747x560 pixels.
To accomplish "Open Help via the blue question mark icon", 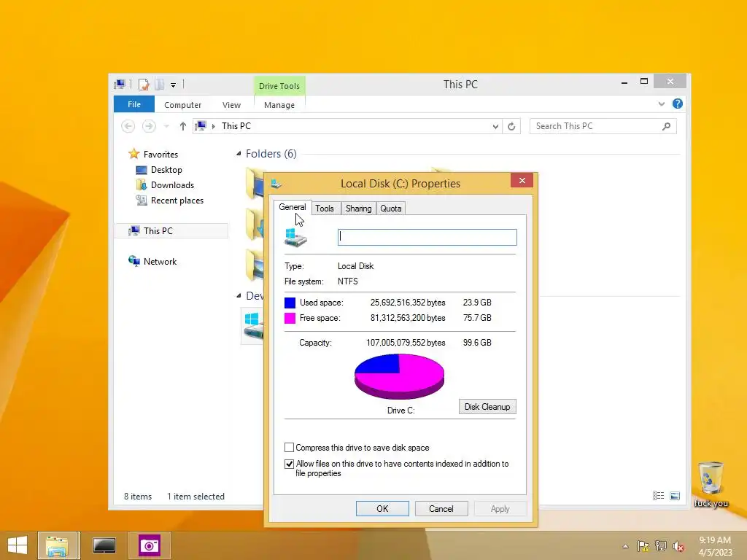I will click(x=678, y=104).
